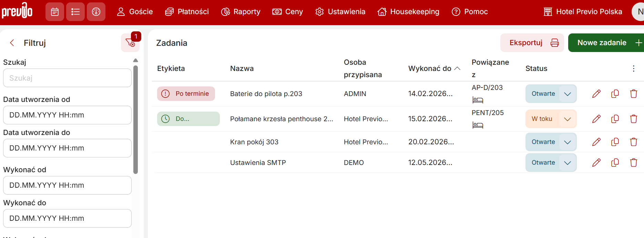Click the Eksportuj button

[x=532, y=43]
